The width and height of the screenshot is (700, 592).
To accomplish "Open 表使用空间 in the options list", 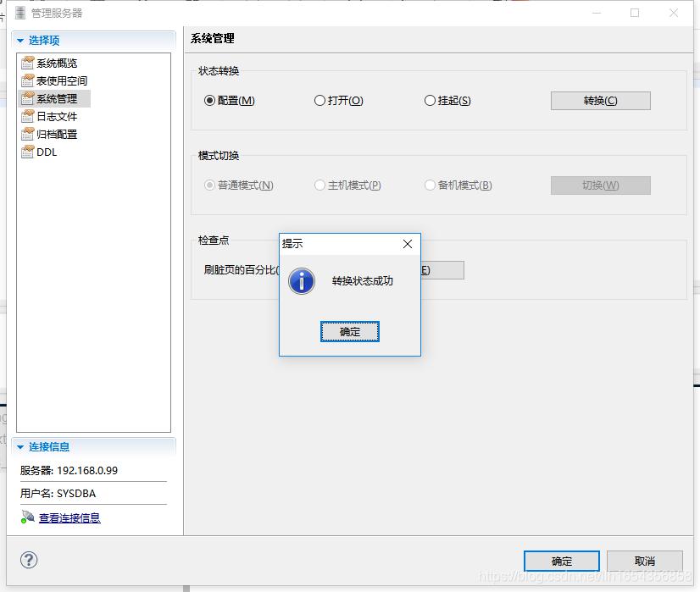I will click(62, 80).
